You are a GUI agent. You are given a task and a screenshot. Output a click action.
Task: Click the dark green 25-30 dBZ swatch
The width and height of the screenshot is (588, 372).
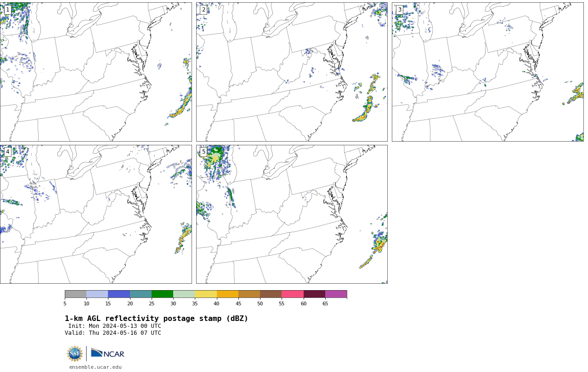point(162,294)
